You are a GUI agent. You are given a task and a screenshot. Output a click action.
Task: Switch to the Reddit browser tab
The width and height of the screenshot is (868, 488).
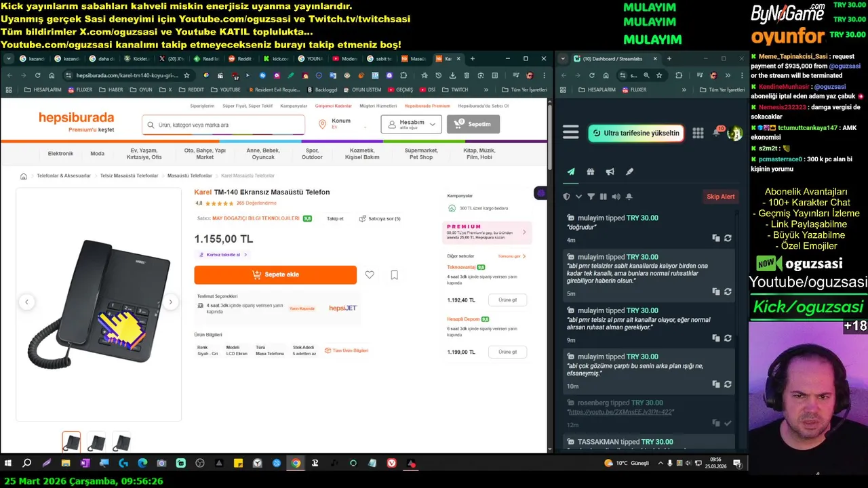[x=239, y=59]
